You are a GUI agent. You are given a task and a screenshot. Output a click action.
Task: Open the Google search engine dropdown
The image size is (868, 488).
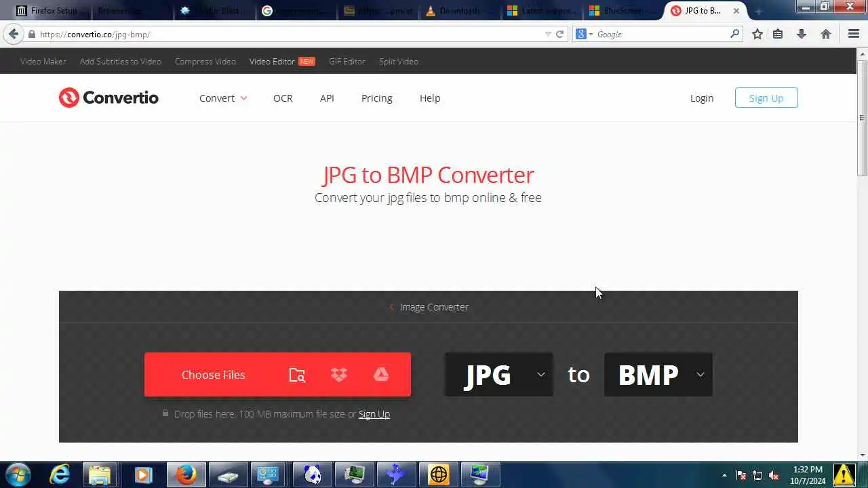(x=584, y=34)
